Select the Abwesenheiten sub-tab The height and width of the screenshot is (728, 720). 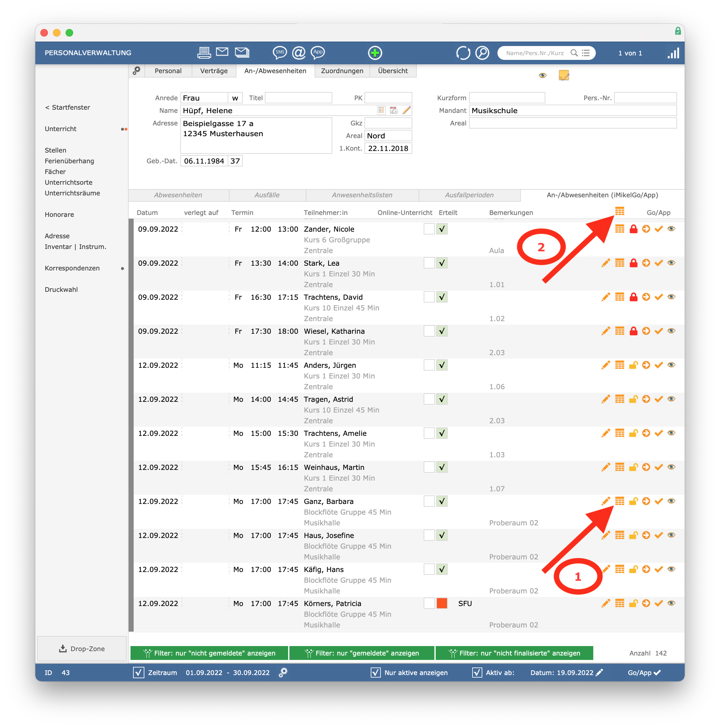178,195
